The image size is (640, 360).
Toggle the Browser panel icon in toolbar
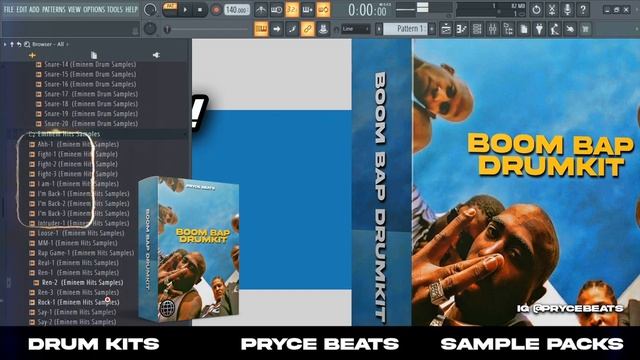click(508, 29)
